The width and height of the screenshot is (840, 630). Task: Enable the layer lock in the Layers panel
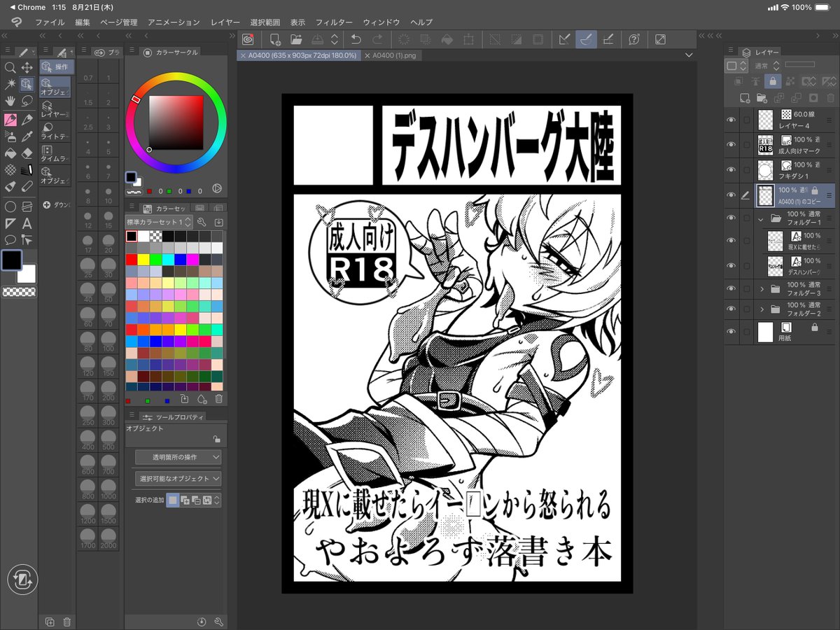click(x=773, y=83)
